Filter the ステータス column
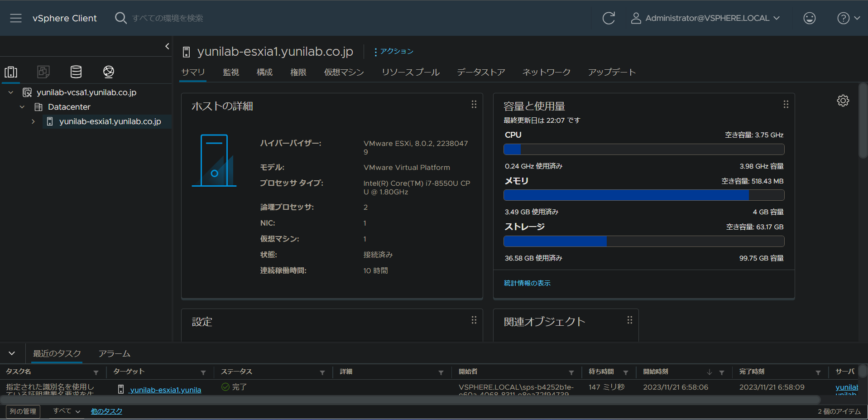 pyautogui.click(x=322, y=372)
